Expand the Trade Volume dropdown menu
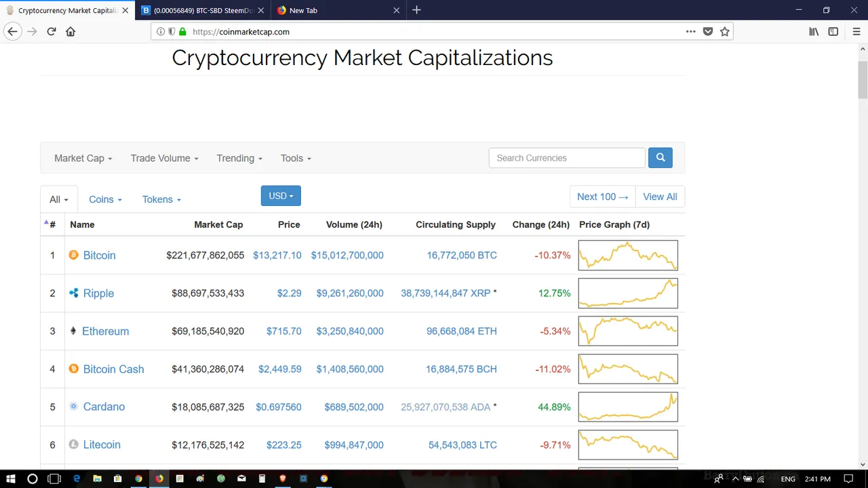Screen dimensions: 868x488 (165, 158)
